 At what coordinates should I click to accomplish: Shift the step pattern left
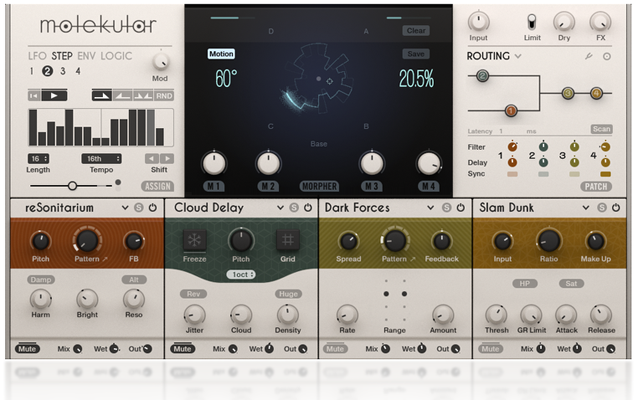(152, 158)
